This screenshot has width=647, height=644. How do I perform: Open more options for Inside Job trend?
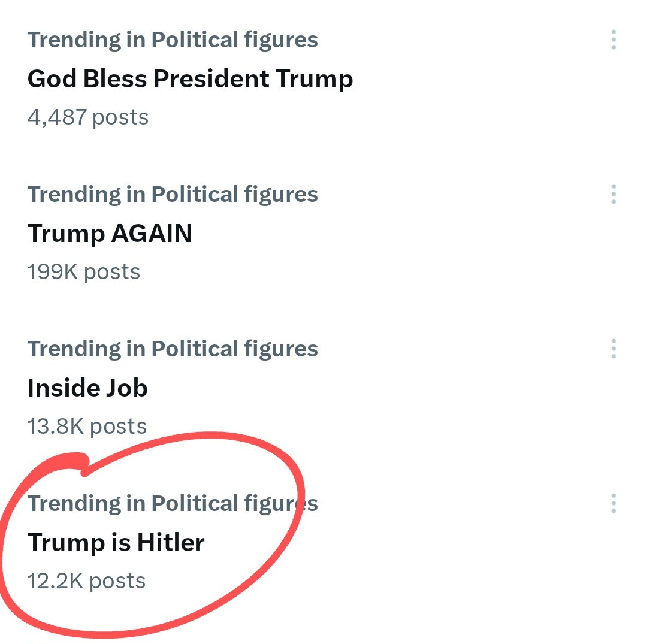[613, 349]
